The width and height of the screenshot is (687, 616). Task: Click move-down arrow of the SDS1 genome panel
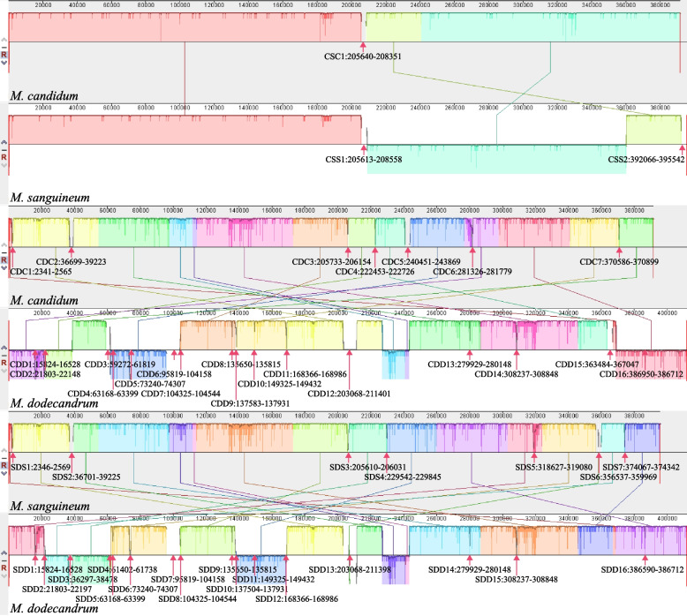[x=4, y=473]
